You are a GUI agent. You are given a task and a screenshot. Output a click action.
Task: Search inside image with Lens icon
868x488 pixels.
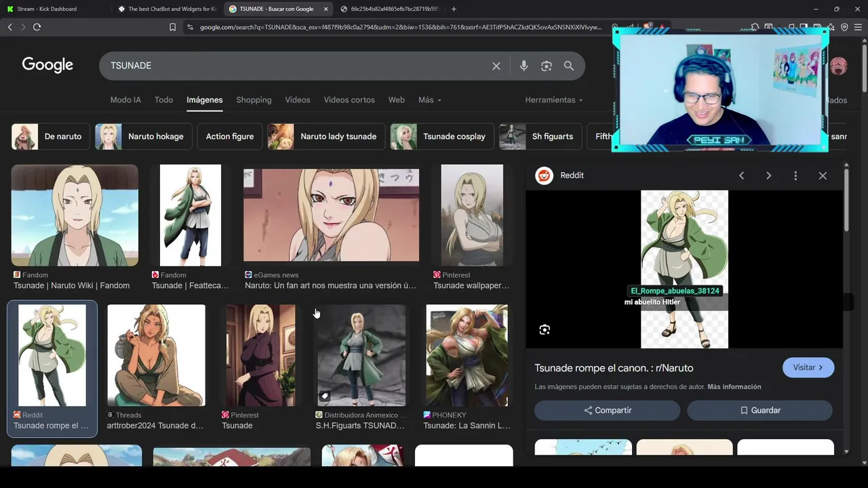[545, 329]
